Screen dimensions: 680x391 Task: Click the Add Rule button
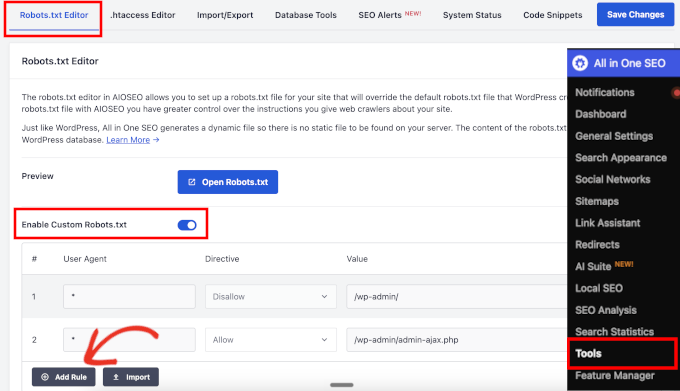pos(64,377)
